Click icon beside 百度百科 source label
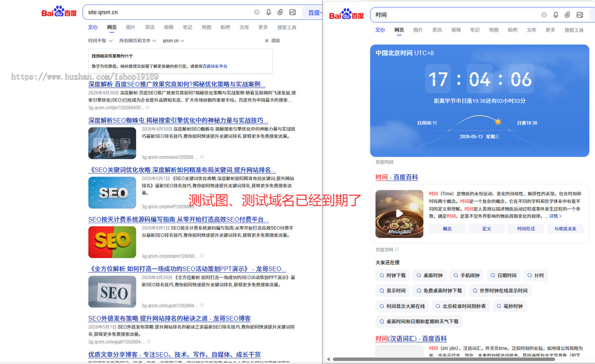595x364 pixels. (397, 249)
